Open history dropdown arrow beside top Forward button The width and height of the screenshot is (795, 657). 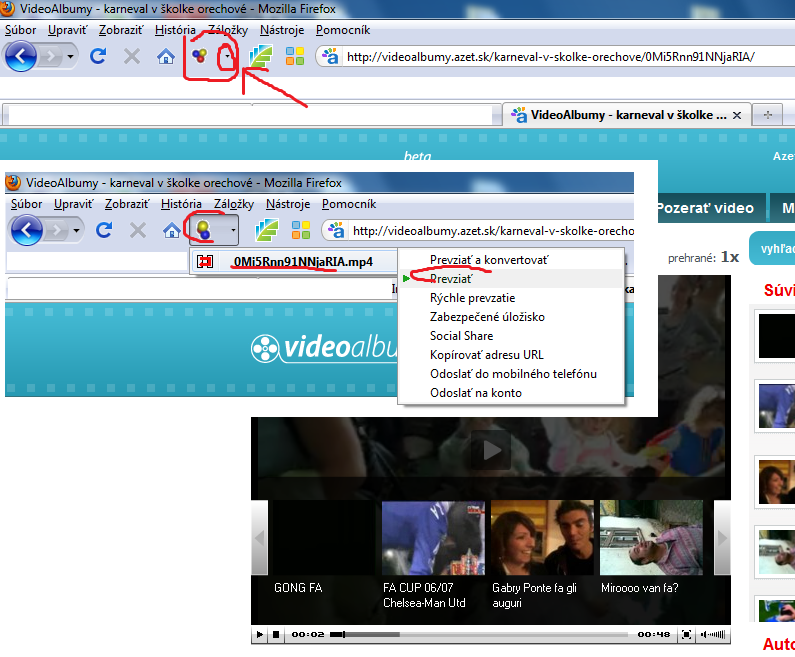pyautogui.click(x=70, y=56)
